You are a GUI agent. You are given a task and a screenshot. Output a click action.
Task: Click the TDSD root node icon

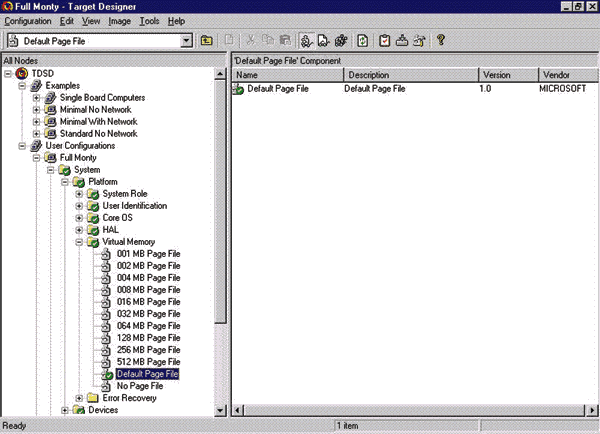coord(22,73)
